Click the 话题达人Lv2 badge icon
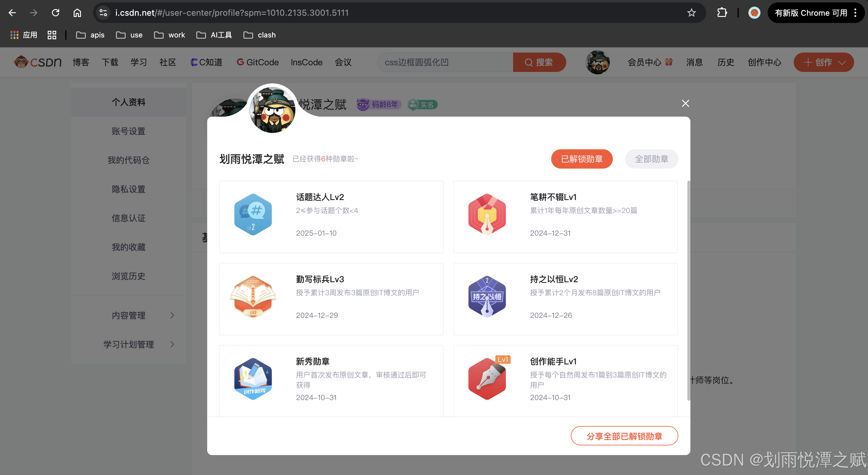The height and width of the screenshot is (475, 868). pyautogui.click(x=253, y=215)
